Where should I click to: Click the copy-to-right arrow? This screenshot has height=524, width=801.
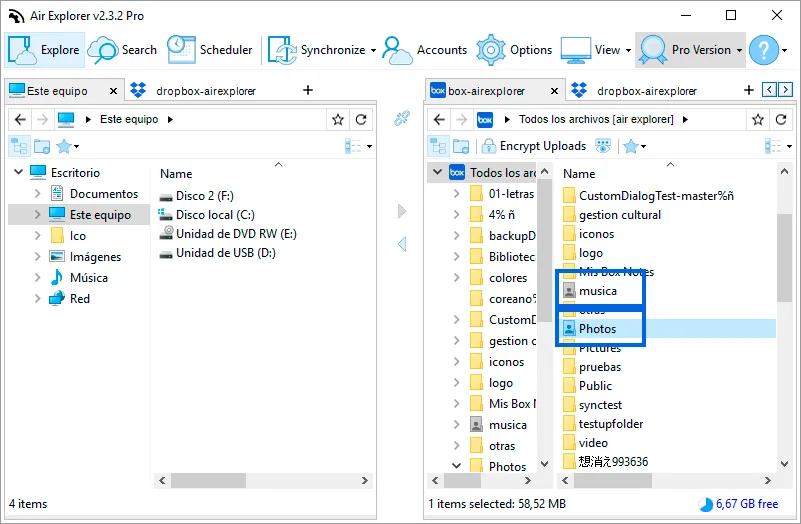[402, 210]
